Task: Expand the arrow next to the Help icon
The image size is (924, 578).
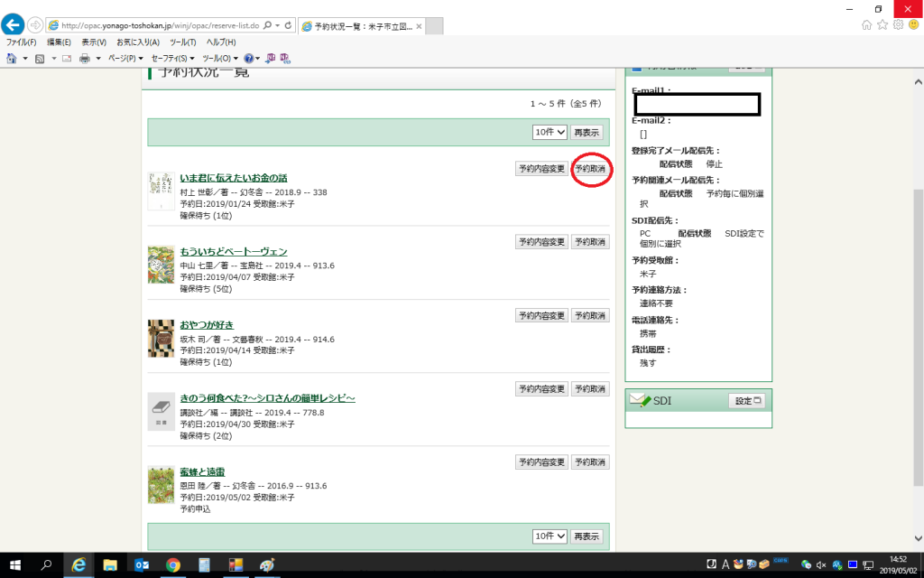Action: 257,59
